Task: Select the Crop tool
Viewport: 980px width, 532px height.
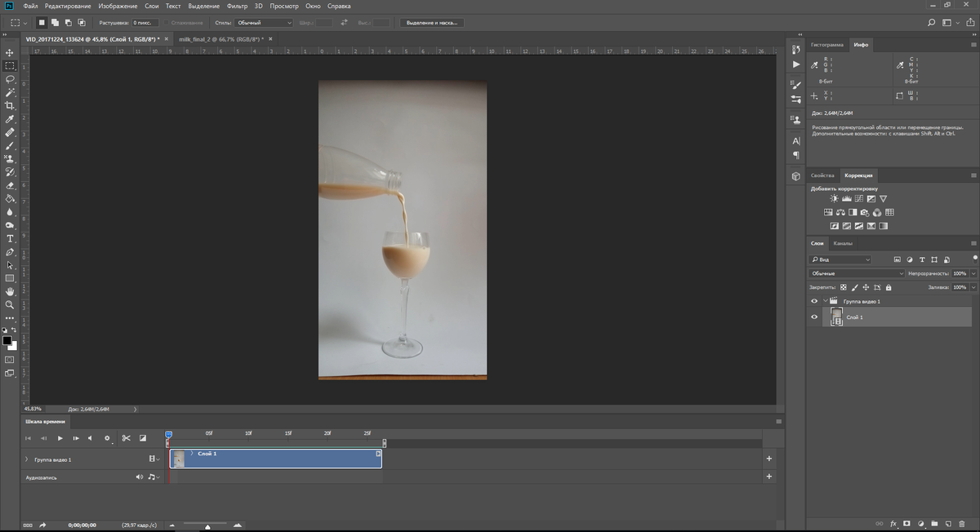Action: point(10,105)
